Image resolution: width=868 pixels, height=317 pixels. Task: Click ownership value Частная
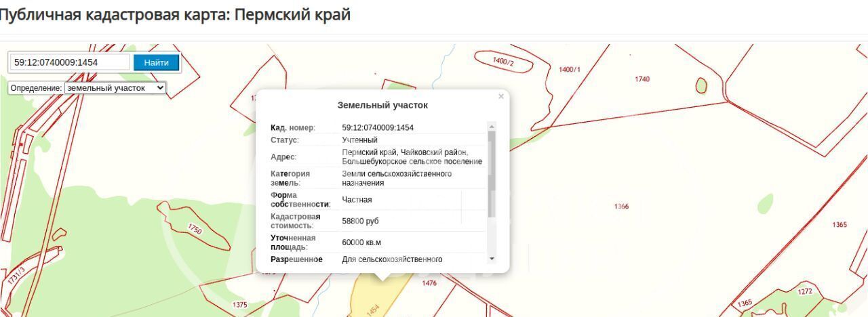(x=357, y=200)
